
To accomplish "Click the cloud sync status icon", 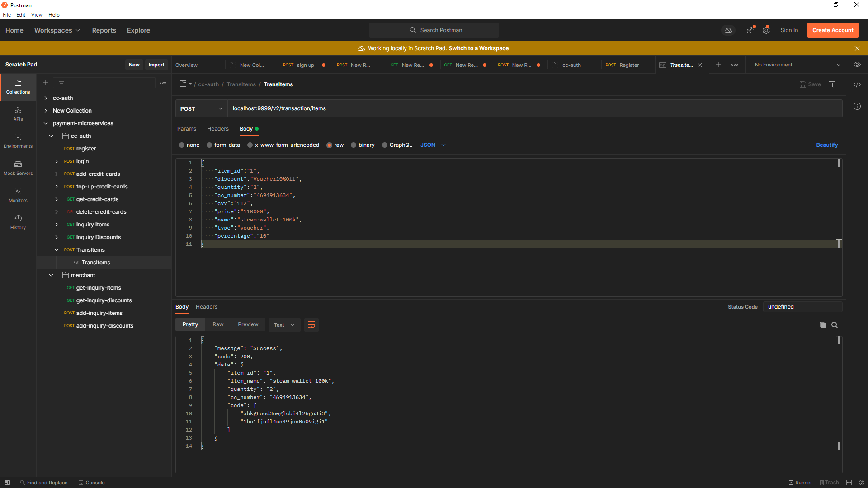I will pos(728,30).
